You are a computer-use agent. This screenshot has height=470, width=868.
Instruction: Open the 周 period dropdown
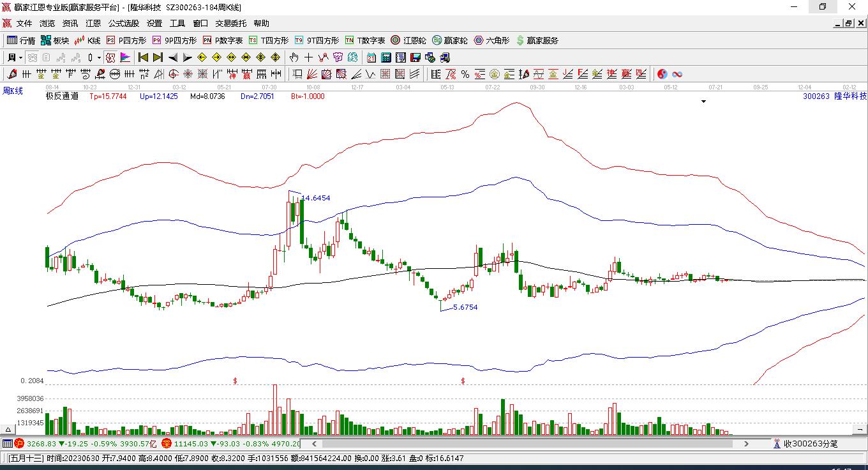click(x=14, y=57)
